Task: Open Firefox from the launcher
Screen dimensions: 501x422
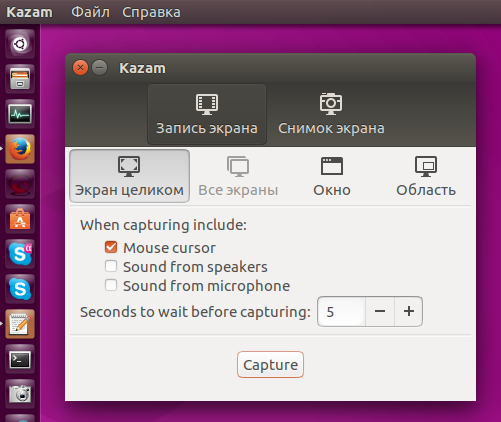Action: 20,149
